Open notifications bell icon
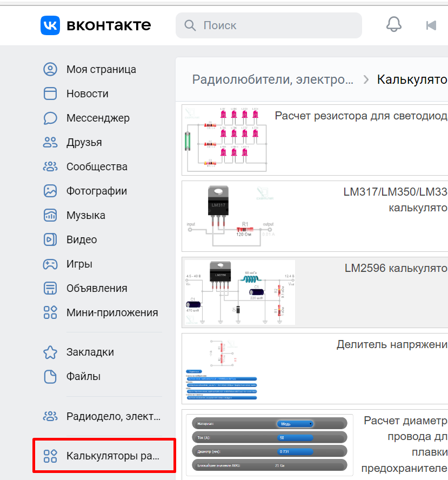 pos(394,24)
